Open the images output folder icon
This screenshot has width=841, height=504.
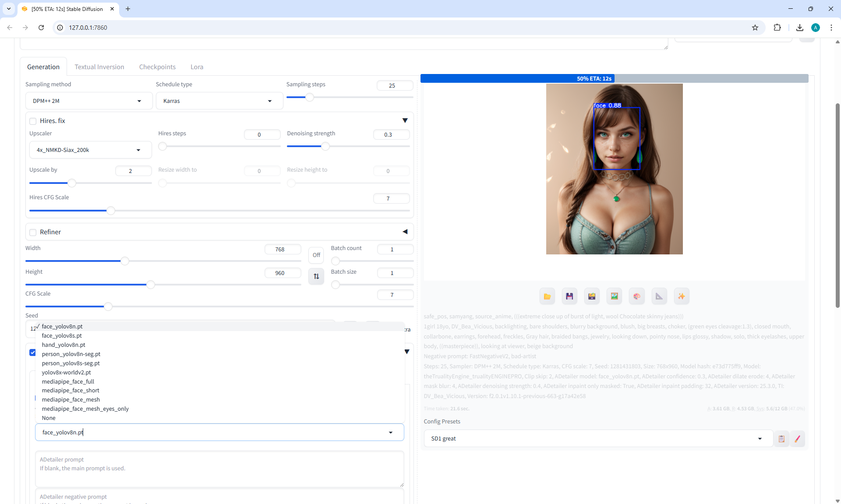(547, 296)
